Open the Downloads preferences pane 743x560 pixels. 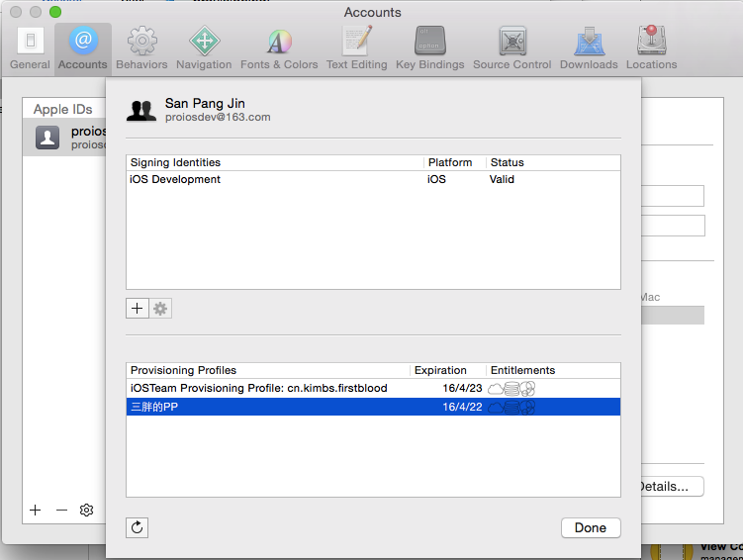589,48
